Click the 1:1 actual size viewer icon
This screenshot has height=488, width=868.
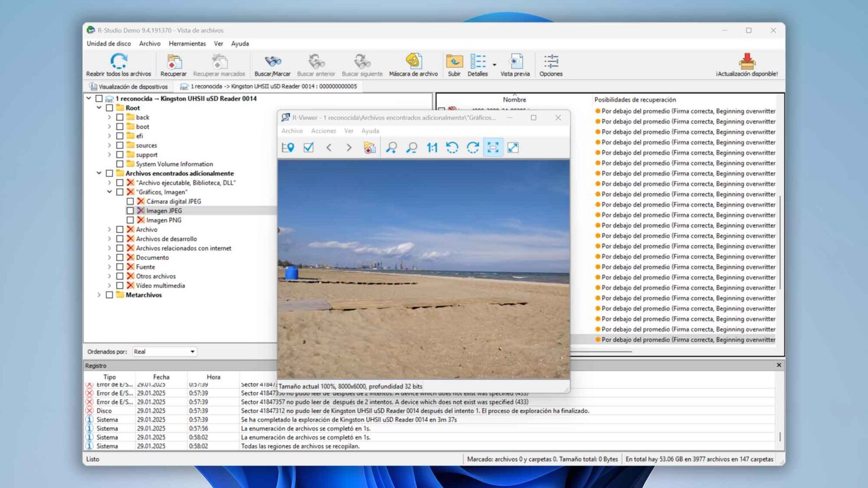(x=432, y=147)
